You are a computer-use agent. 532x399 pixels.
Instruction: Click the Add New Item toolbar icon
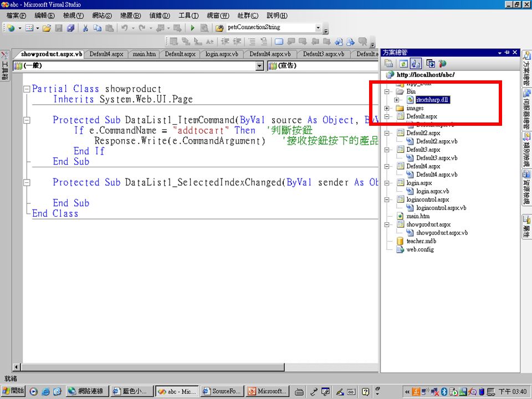click(29, 28)
